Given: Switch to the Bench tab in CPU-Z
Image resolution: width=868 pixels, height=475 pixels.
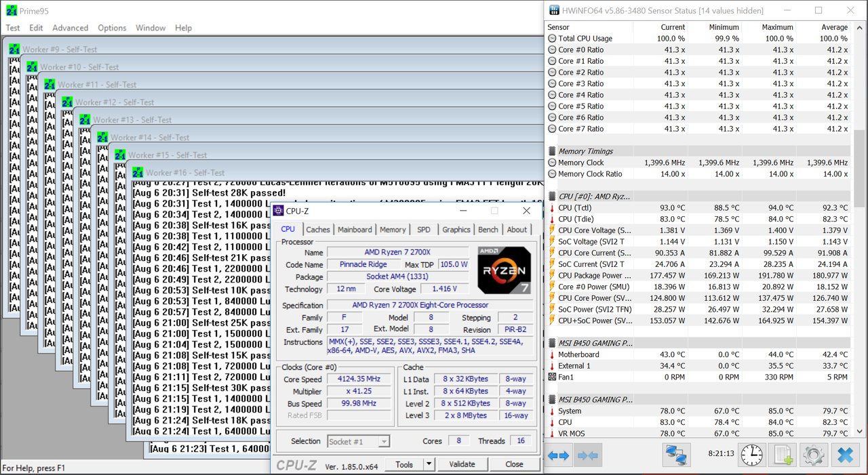Looking at the screenshot, I should (x=488, y=230).
